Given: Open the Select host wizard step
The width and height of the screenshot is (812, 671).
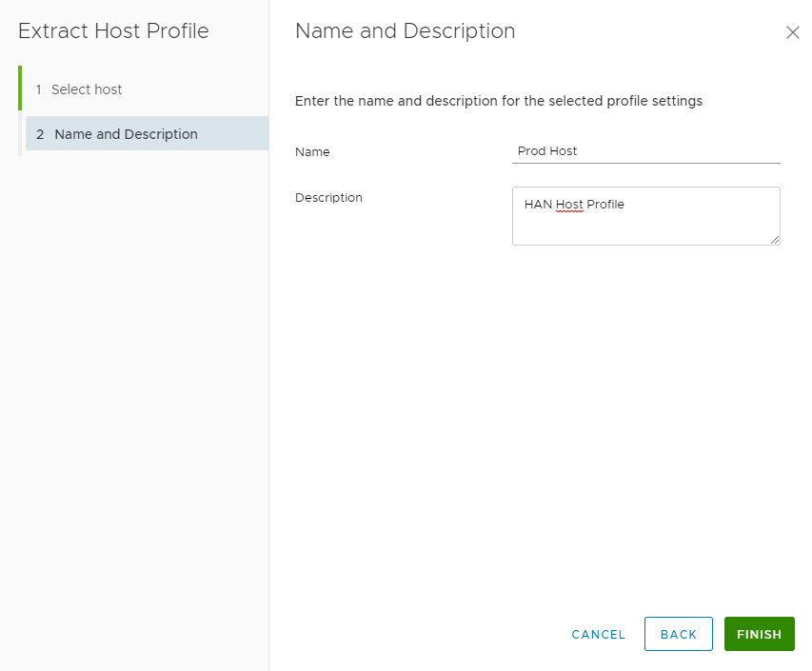Looking at the screenshot, I should (87, 89).
